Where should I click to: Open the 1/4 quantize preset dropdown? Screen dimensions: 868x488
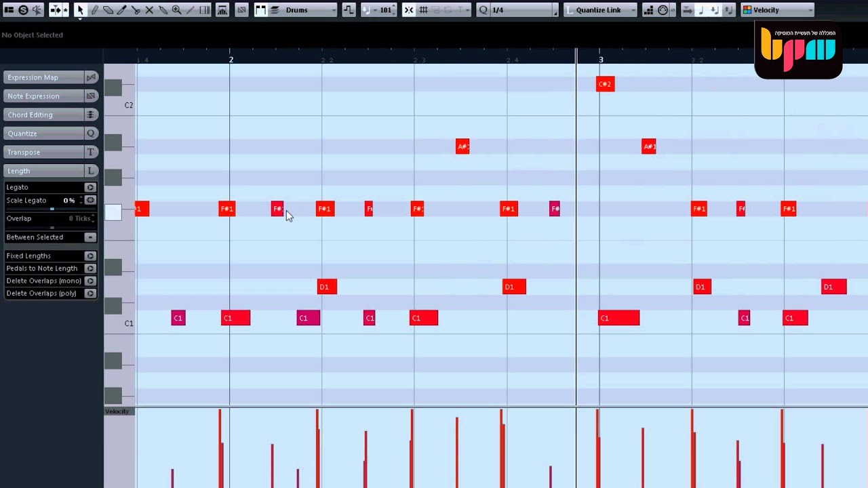522,10
